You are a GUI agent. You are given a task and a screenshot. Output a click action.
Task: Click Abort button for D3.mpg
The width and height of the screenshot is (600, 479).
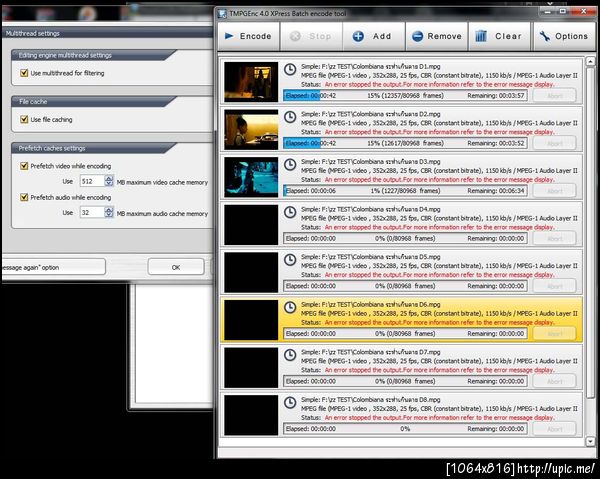(x=554, y=191)
